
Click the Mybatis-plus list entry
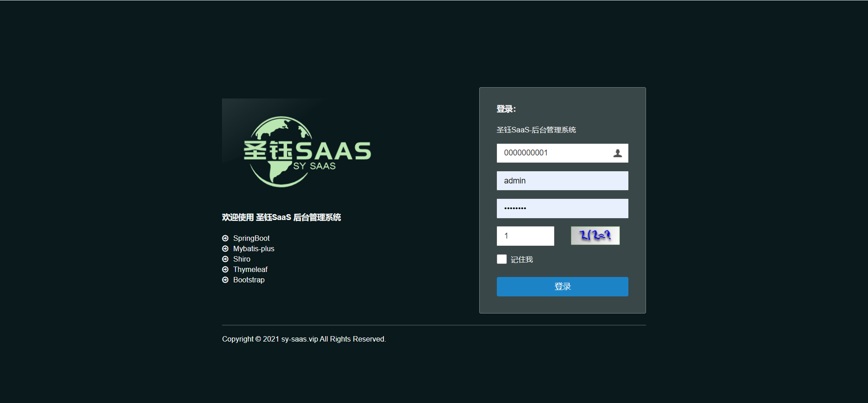click(x=254, y=248)
